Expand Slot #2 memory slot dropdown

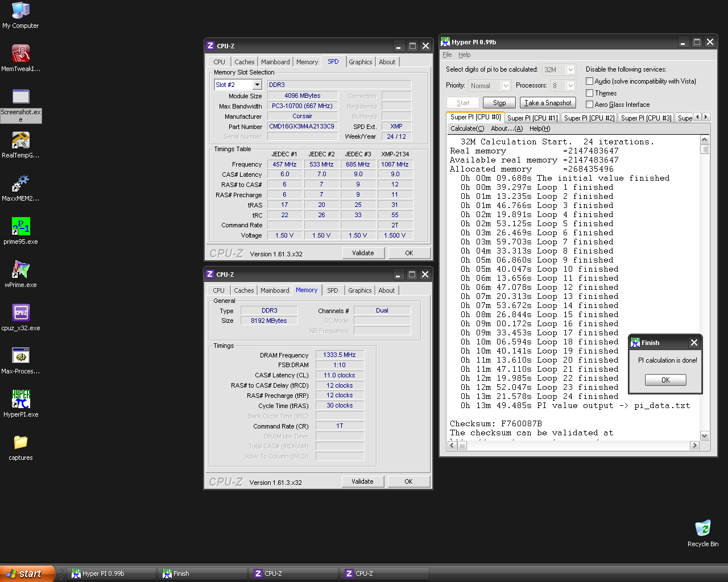(257, 85)
